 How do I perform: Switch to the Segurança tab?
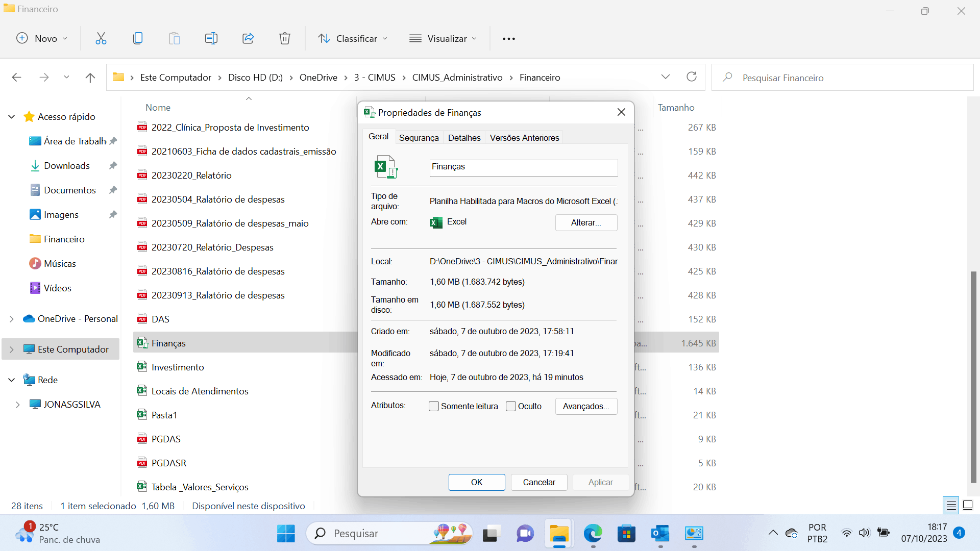point(419,138)
